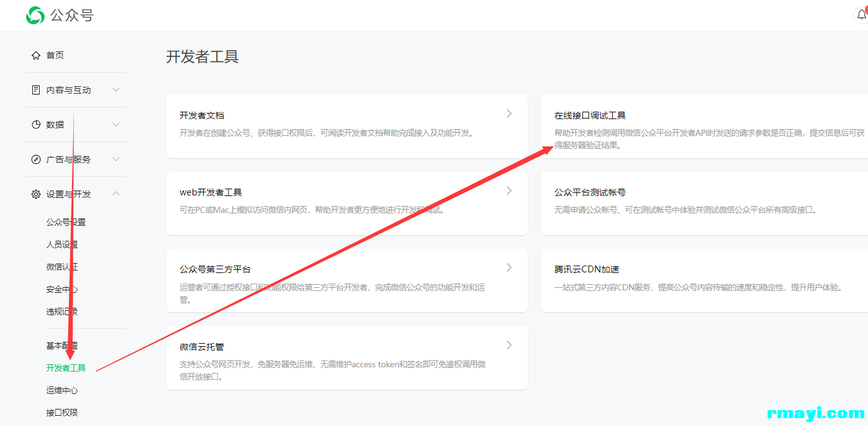Click the gear icon beside 设置与开发

click(36, 194)
